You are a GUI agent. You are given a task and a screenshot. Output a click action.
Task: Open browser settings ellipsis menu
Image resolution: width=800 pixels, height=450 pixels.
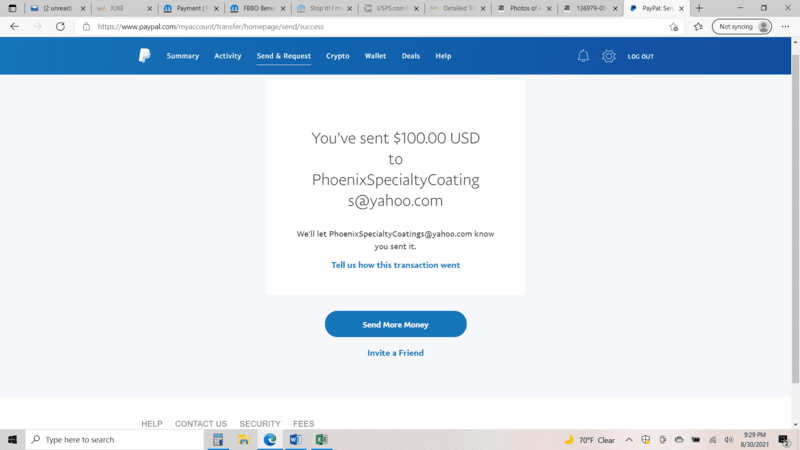[785, 27]
